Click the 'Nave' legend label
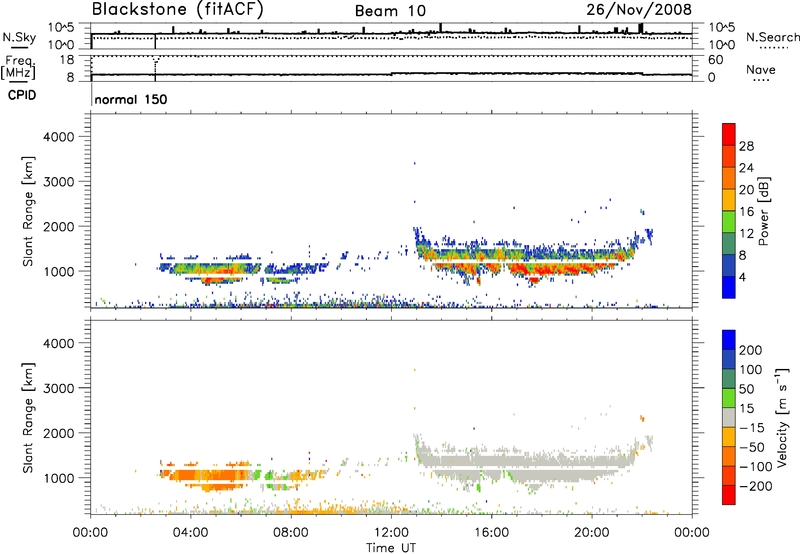 tap(760, 70)
